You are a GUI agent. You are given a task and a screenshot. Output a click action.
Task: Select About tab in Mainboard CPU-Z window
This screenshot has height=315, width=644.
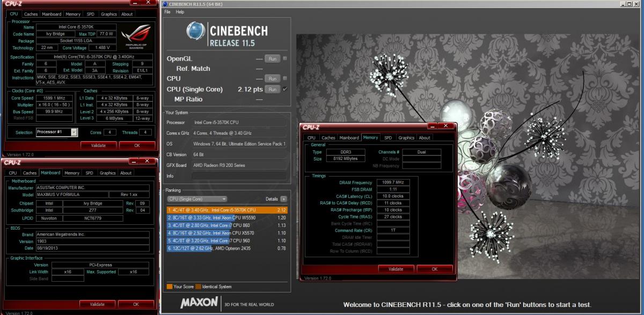tap(126, 173)
